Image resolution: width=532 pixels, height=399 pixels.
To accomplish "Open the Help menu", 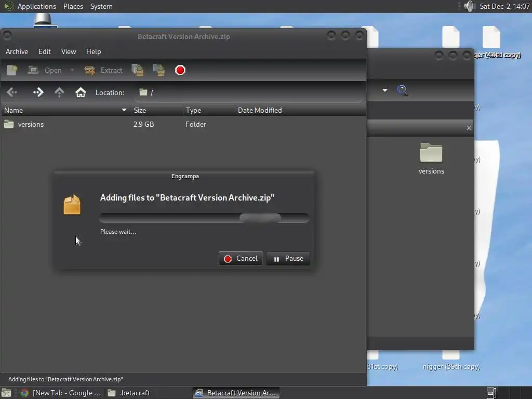I will coord(94,51).
